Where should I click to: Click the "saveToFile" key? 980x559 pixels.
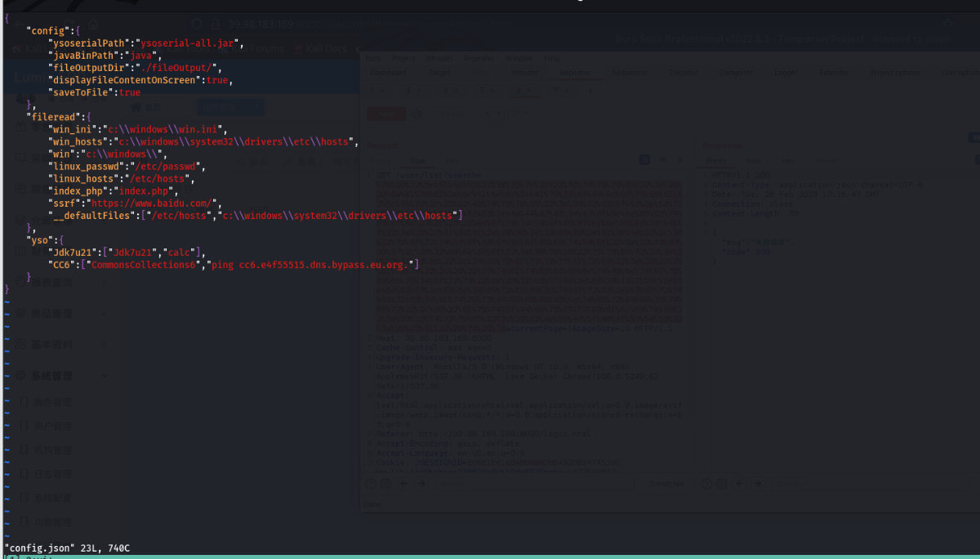tap(81, 92)
